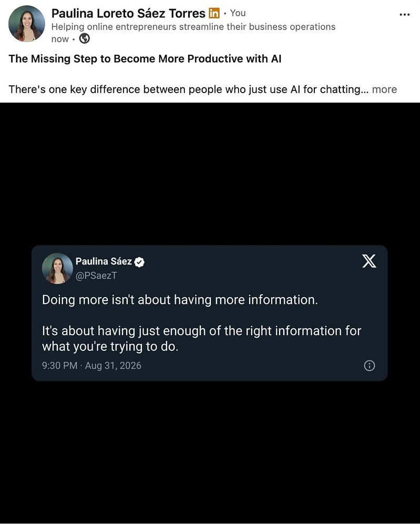Viewport: 420px width, 526px height.
Task: Click the globe public visibility icon
Action: [85, 39]
